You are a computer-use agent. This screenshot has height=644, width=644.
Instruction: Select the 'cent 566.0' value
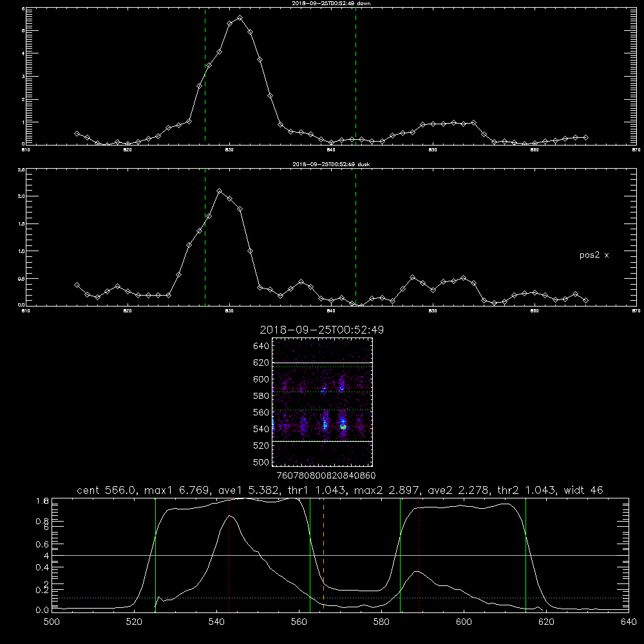[107, 490]
